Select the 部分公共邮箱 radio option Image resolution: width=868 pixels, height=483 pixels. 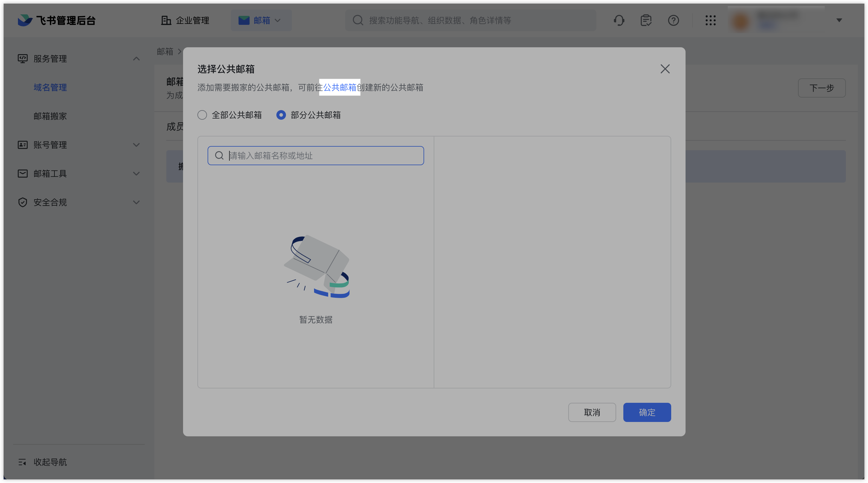click(x=308, y=115)
